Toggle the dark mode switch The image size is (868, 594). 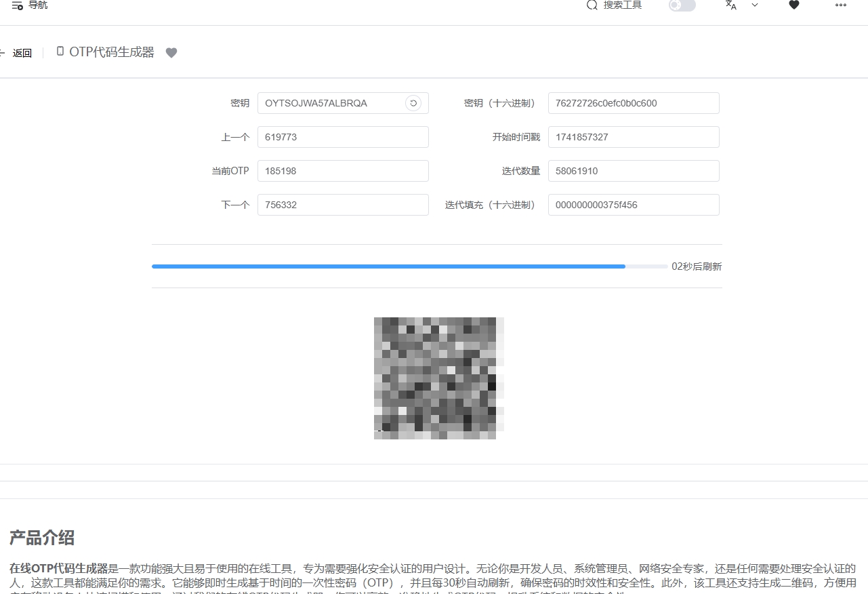pos(682,5)
